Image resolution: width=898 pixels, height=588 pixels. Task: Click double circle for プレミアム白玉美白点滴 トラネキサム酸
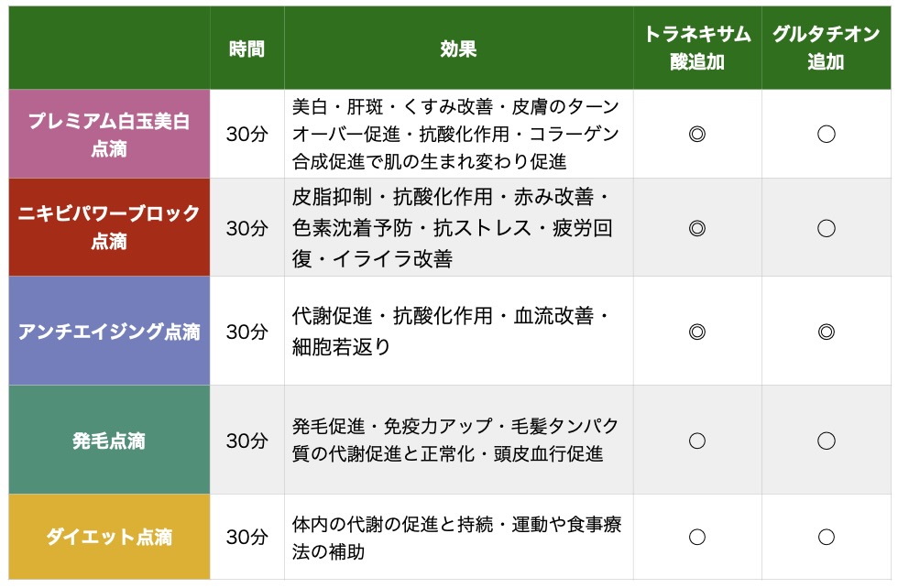pos(696,135)
